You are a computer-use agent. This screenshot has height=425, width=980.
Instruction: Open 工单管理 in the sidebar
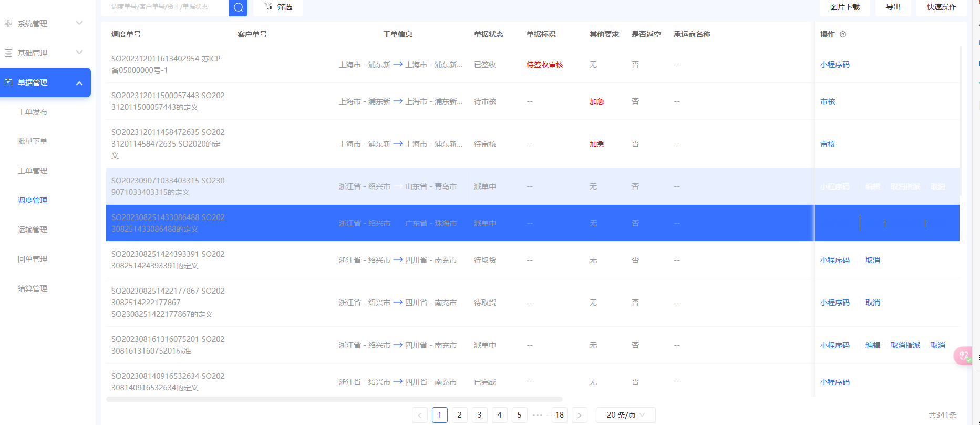33,171
